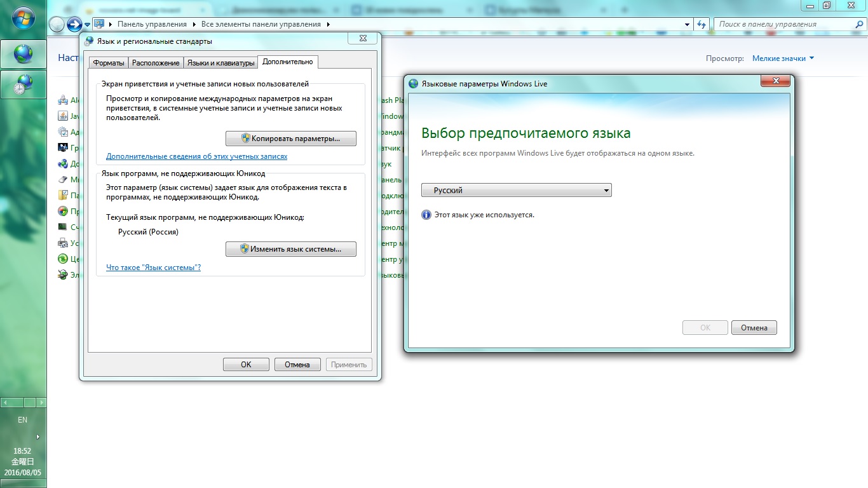868x488 pixels.
Task: Expand breadcrumb arrow after Все элементы панели управления
Action: [x=328, y=24]
